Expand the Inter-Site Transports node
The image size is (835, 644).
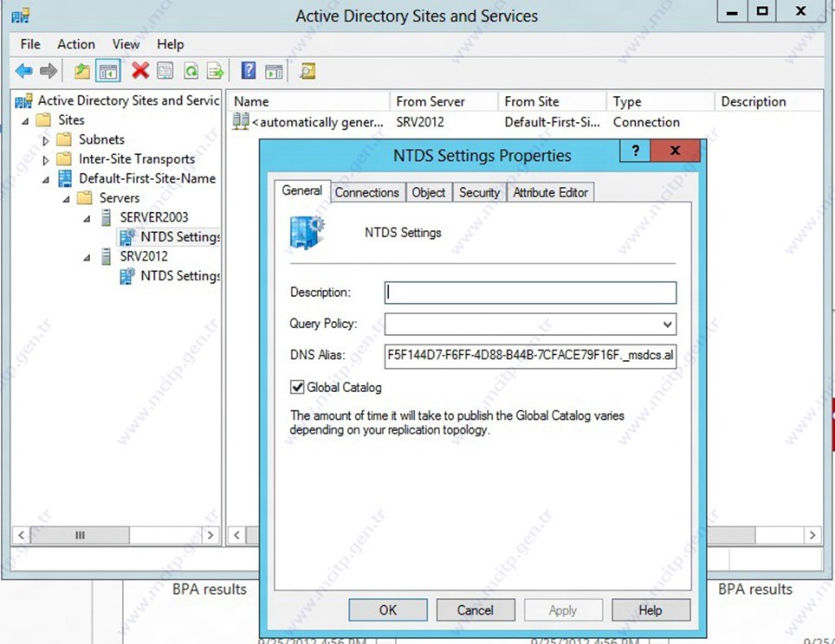click(45, 160)
